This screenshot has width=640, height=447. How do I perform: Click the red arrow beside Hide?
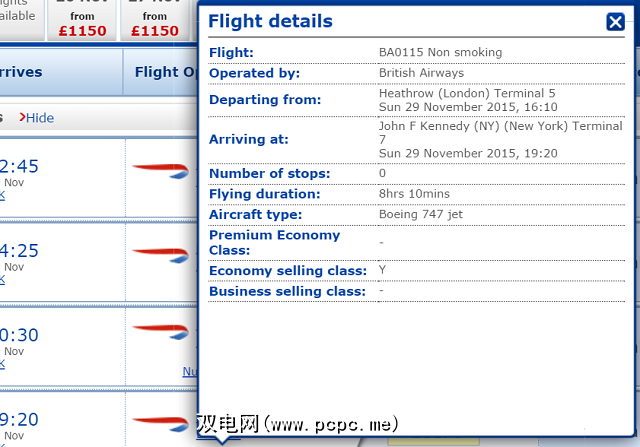coord(22,118)
